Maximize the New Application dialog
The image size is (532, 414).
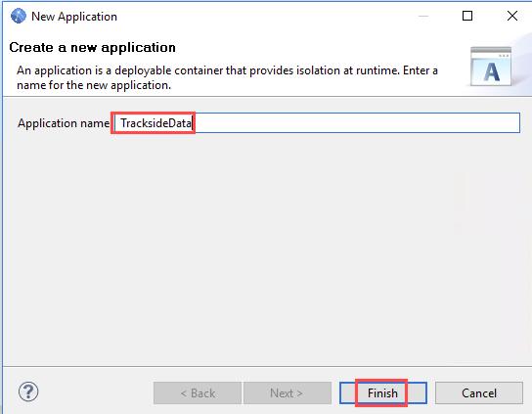point(467,16)
